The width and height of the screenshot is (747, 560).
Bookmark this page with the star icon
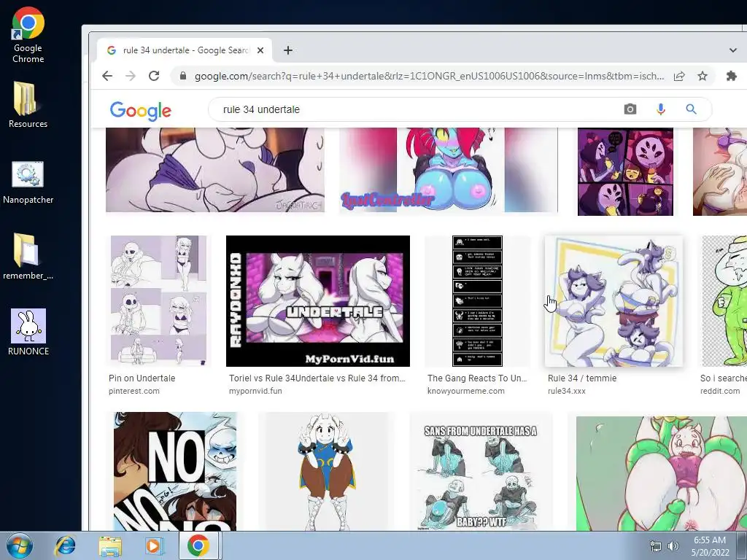pos(703,76)
